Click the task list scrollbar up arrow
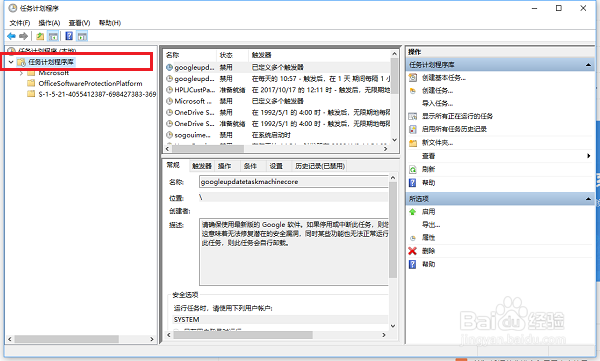This screenshot has width=600, height=361. point(395,54)
